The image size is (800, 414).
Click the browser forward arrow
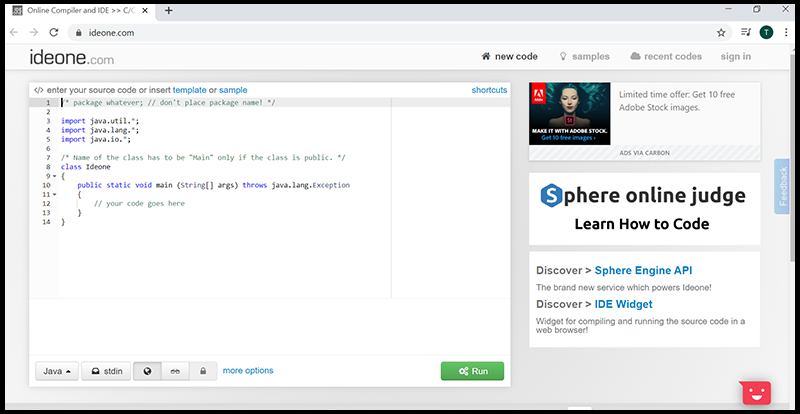click(x=34, y=33)
